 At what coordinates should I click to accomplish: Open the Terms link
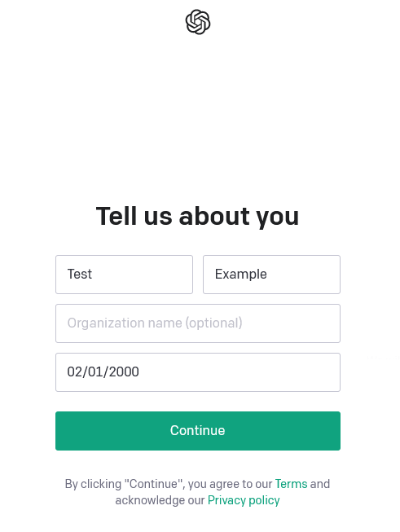pyautogui.click(x=291, y=483)
